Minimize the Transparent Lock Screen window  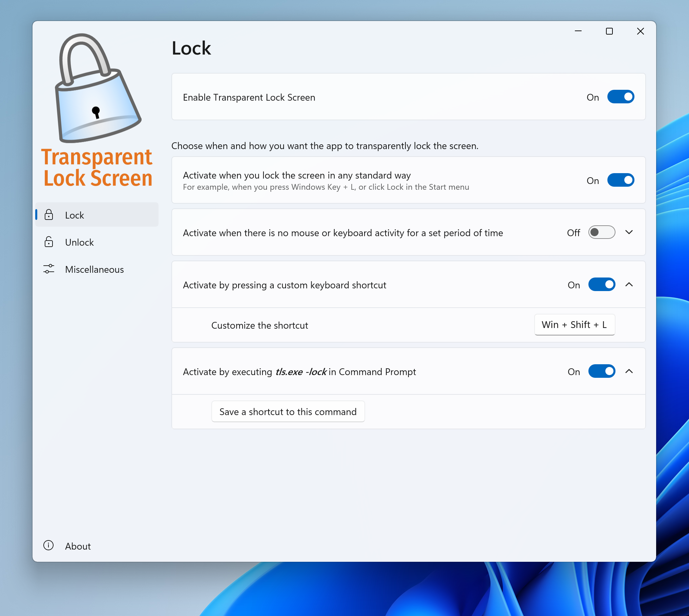click(x=578, y=31)
